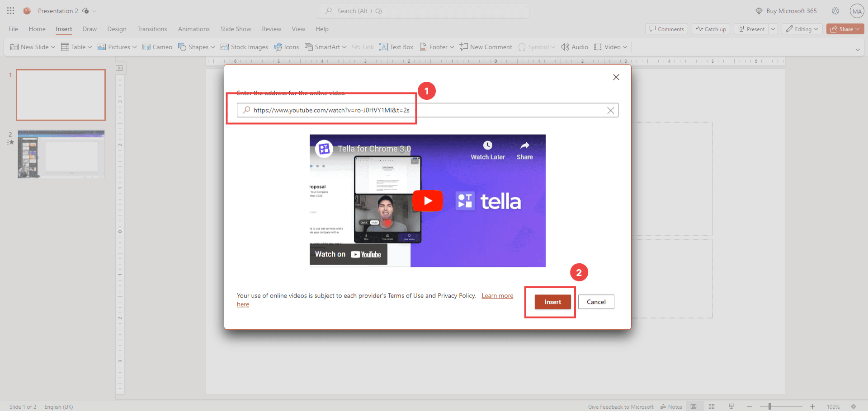This screenshot has height=411, width=868.
Task: Switch to the Animations tab
Action: [193, 29]
